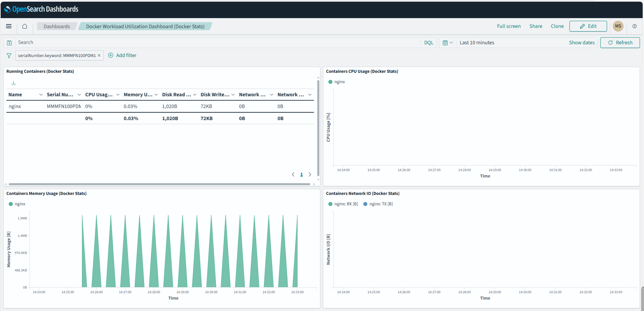The height and width of the screenshot is (311, 644).
Task: Toggle the nginx: RX [B] legend entry
Action: (x=343, y=204)
